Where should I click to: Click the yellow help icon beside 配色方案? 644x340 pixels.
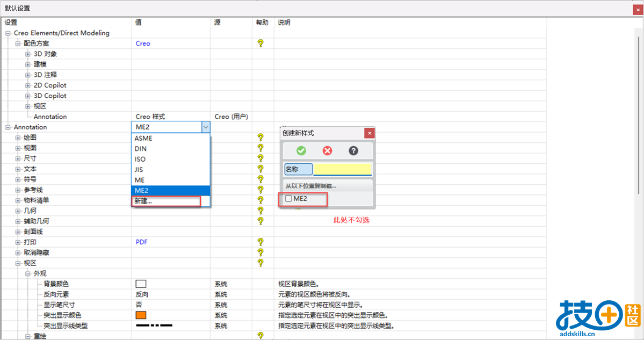coord(261,44)
